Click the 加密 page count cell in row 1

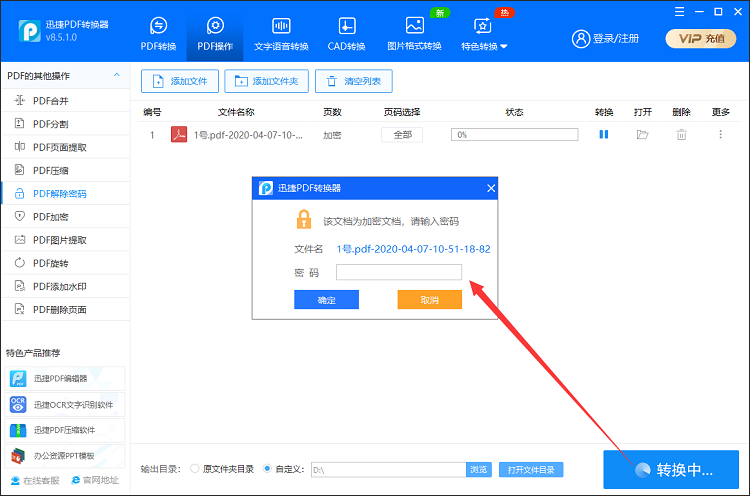point(332,135)
